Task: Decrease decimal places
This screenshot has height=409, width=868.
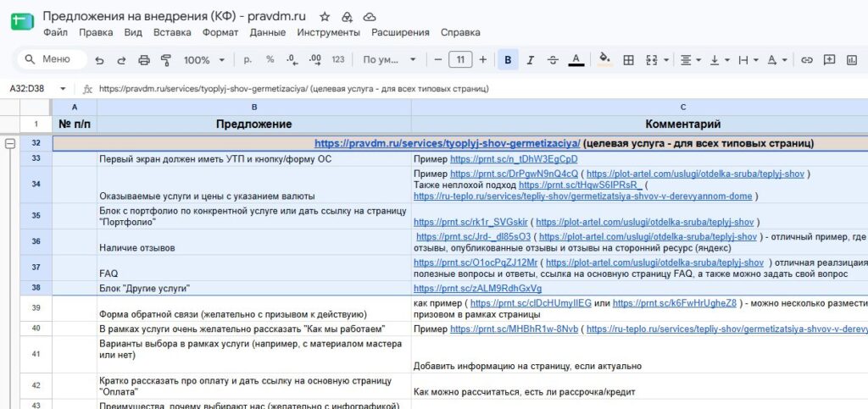Action: pyautogui.click(x=292, y=59)
